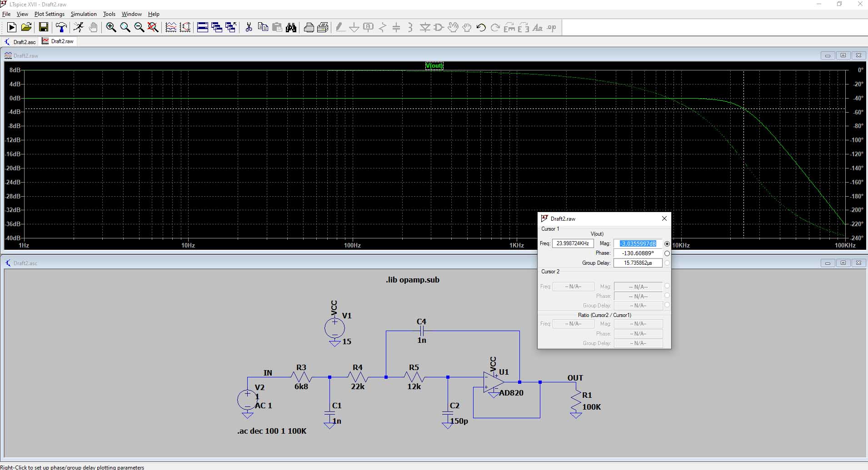Switch to the Draft2.asc tab
Screen dimensions: 868x470
coord(20,42)
